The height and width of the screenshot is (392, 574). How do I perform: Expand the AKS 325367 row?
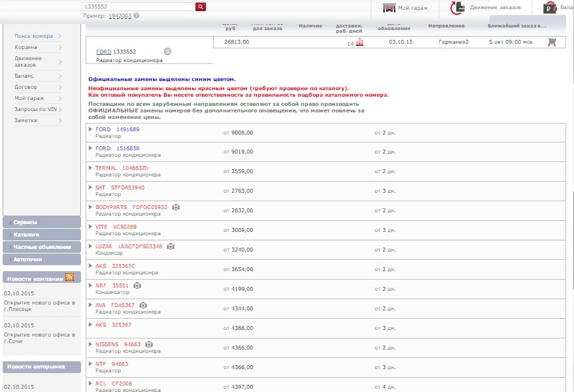90,324
